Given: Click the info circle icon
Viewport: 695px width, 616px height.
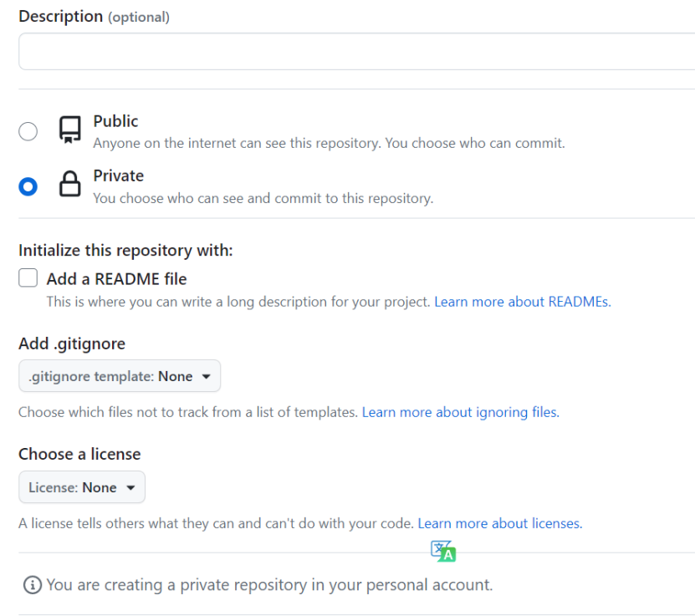Looking at the screenshot, I should (32, 585).
